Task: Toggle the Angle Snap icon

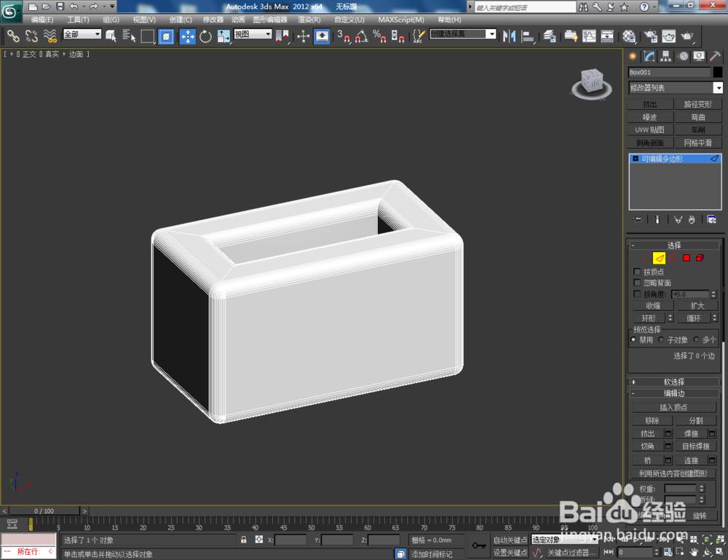Action: [x=362, y=36]
